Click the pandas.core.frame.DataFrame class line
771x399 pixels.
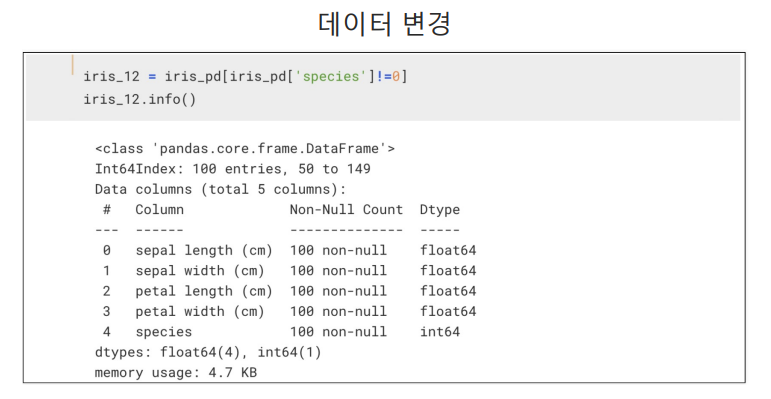pyautogui.click(x=245, y=149)
